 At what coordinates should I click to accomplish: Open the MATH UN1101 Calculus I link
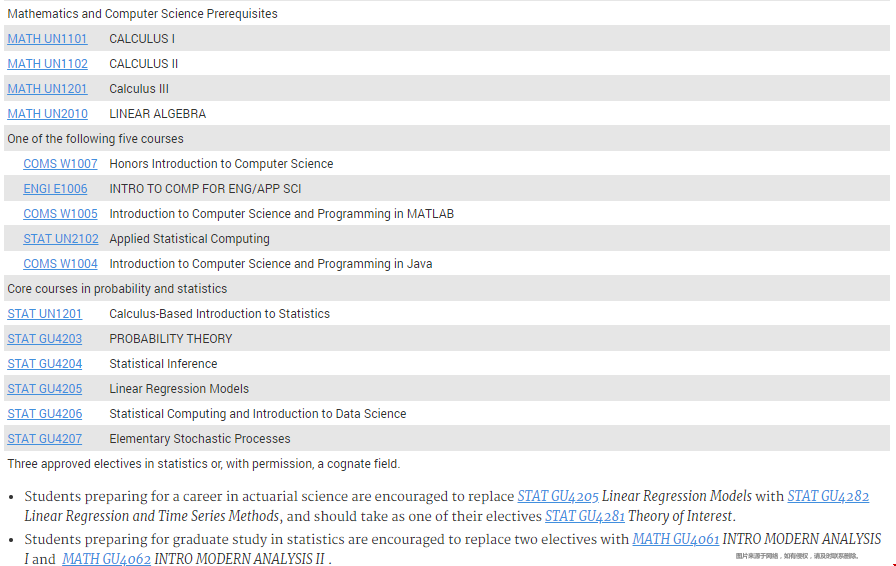[x=47, y=39]
